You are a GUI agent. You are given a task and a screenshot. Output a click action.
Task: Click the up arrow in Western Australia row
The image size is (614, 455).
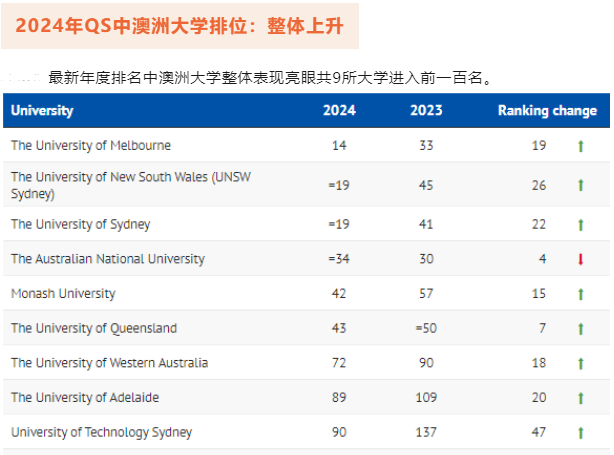[581, 363]
